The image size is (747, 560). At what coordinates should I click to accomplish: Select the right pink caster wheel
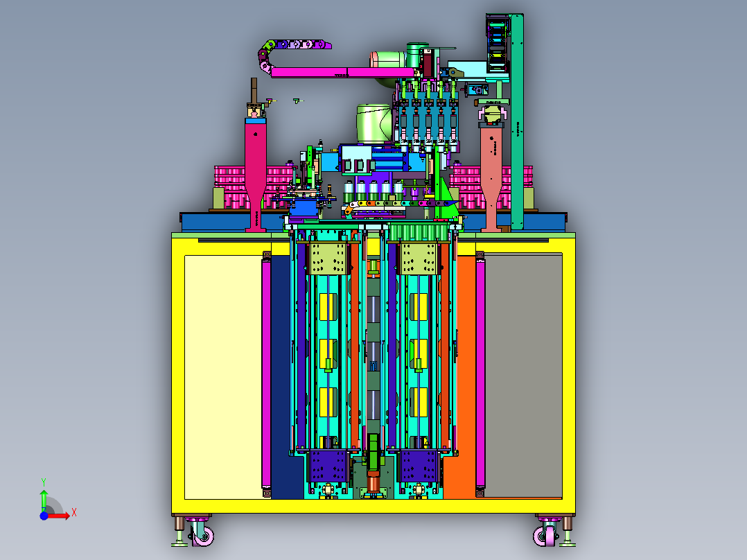pos(545,535)
